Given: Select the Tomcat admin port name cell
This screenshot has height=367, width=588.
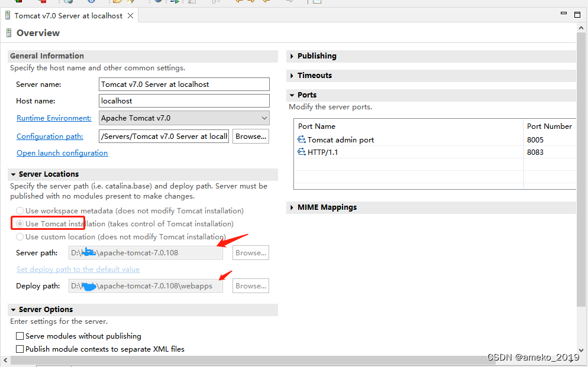Looking at the screenshot, I should point(408,139).
